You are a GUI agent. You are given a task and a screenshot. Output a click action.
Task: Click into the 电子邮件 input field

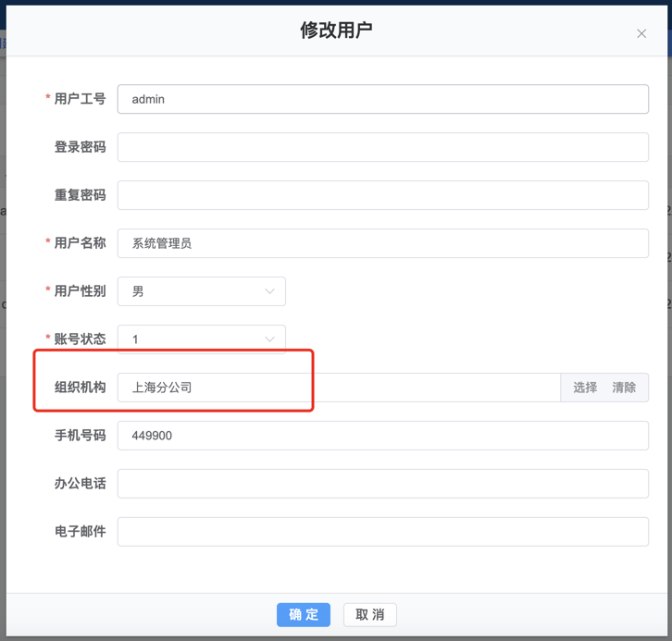coord(382,532)
